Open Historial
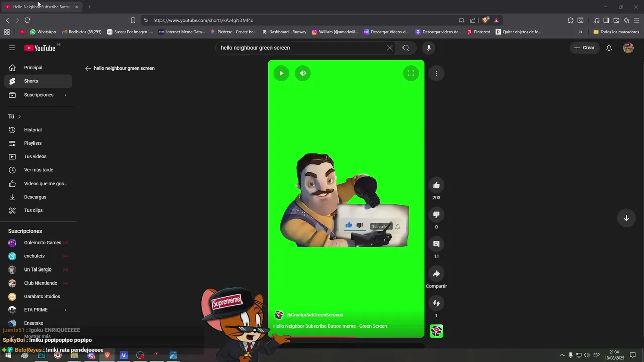Screen dimensions: 644x362 coord(38,130)
